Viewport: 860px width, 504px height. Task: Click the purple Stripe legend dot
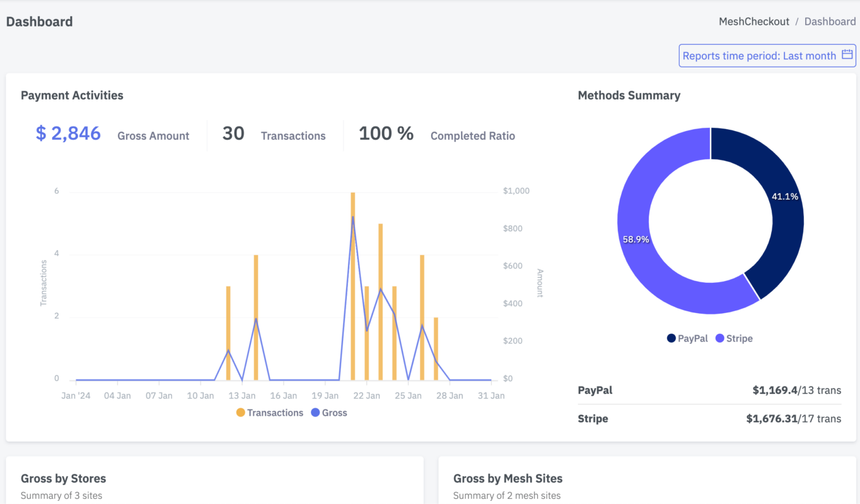pos(719,338)
